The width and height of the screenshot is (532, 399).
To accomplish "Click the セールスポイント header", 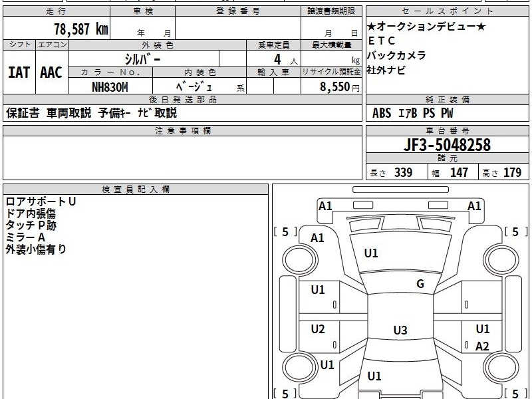I will pyautogui.click(x=447, y=11).
